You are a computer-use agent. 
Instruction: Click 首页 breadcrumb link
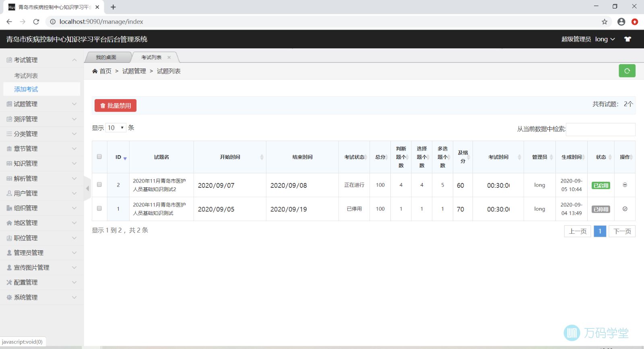point(105,71)
